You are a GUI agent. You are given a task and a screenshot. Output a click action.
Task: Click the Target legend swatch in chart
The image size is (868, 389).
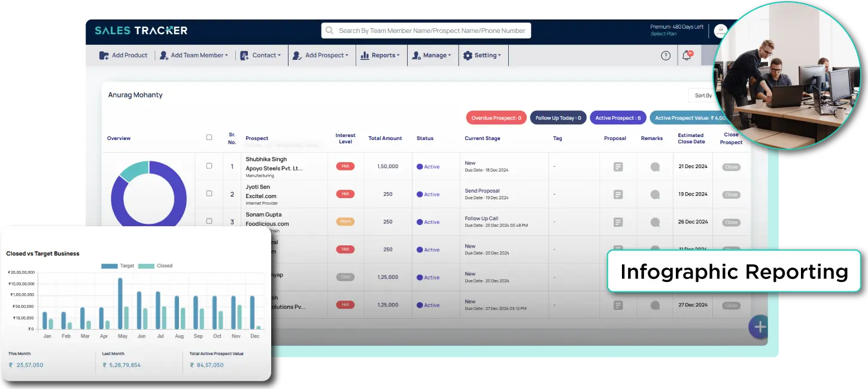tap(109, 266)
